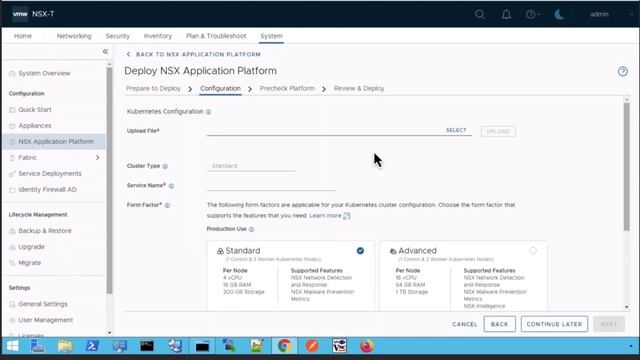The height and width of the screenshot is (360, 640).
Task: Open File Explorer from taskbar
Action: (x=65, y=346)
